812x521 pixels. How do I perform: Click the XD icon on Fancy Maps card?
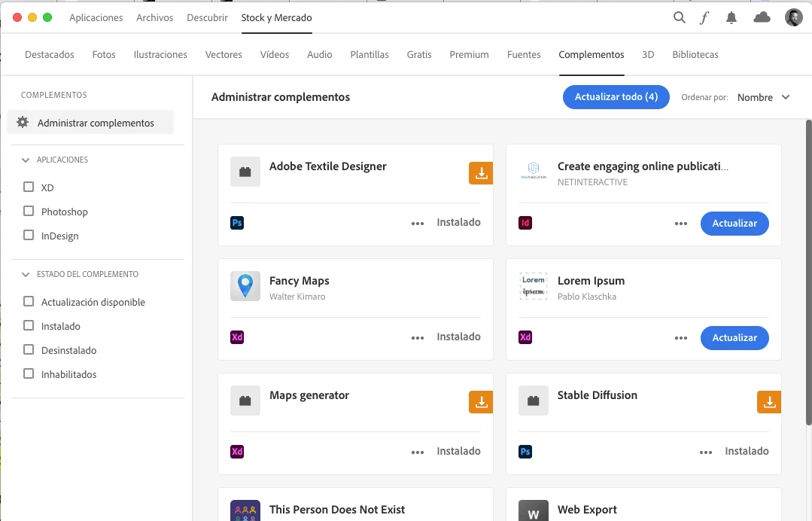coord(237,337)
